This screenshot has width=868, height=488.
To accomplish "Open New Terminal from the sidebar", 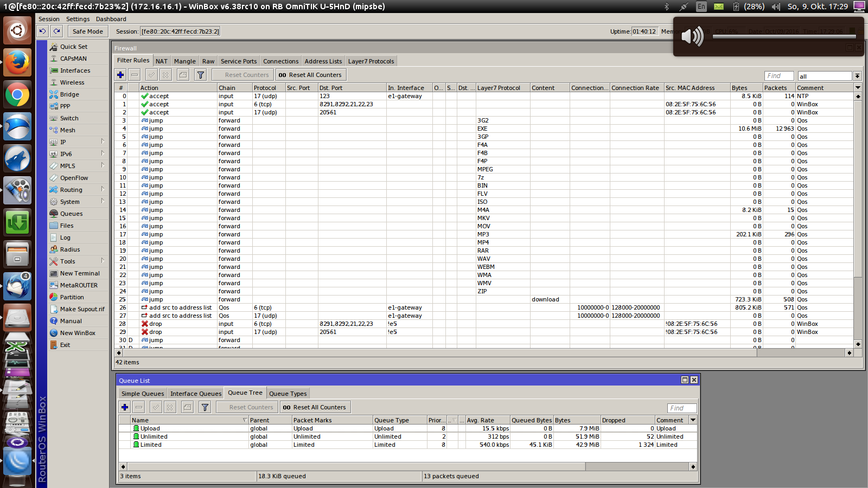I will point(79,273).
